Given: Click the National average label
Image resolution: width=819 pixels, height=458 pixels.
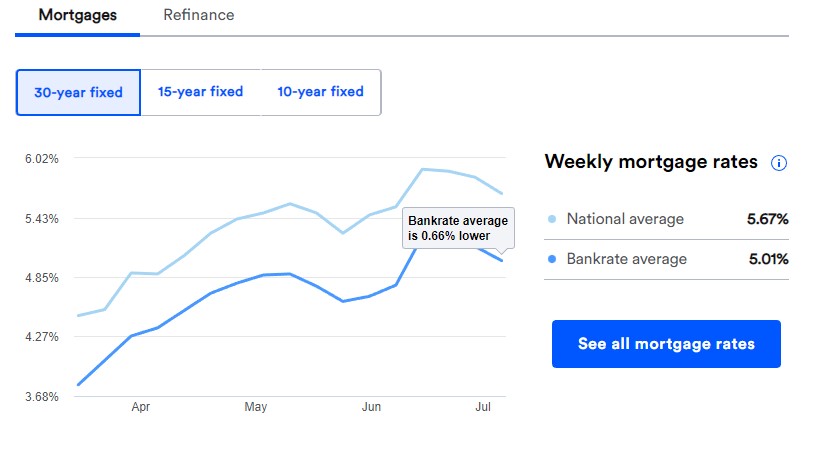Looking at the screenshot, I should coord(625,219).
